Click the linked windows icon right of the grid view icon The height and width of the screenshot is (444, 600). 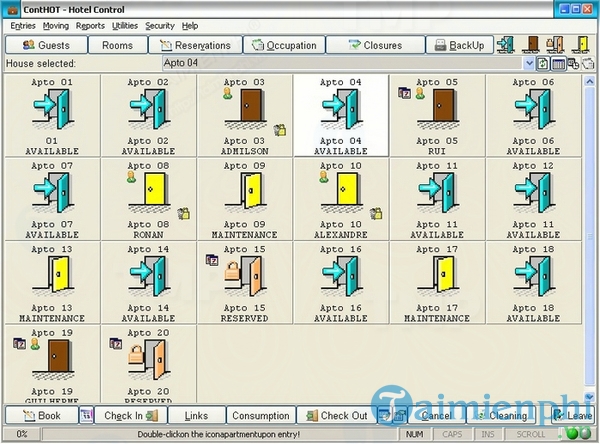coord(573,64)
